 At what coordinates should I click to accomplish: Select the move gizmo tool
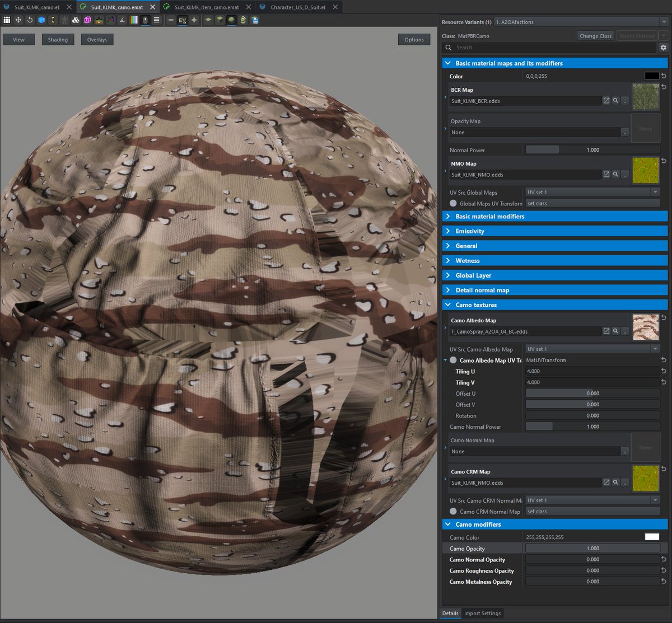click(18, 20)
